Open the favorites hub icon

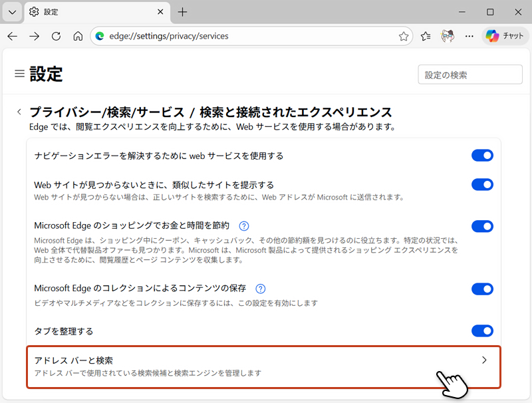pos(425,37)
